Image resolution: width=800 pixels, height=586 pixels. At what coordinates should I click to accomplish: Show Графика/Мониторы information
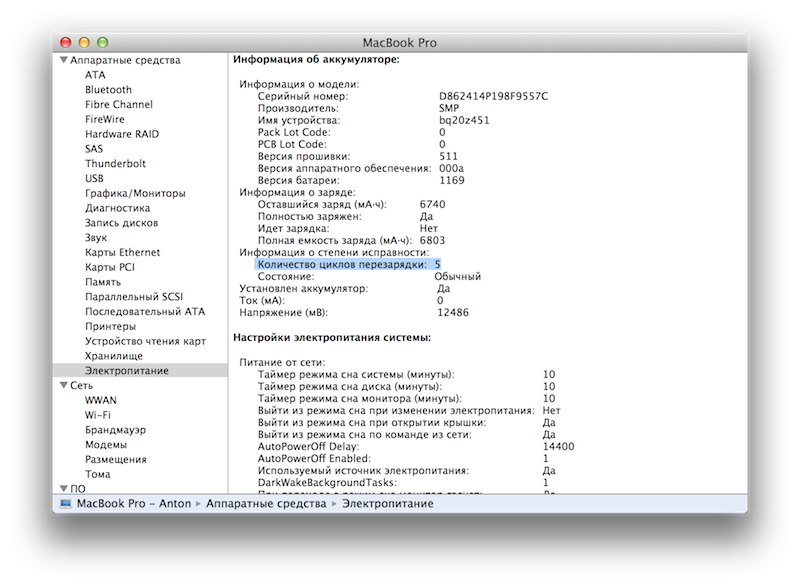[135, 193]
